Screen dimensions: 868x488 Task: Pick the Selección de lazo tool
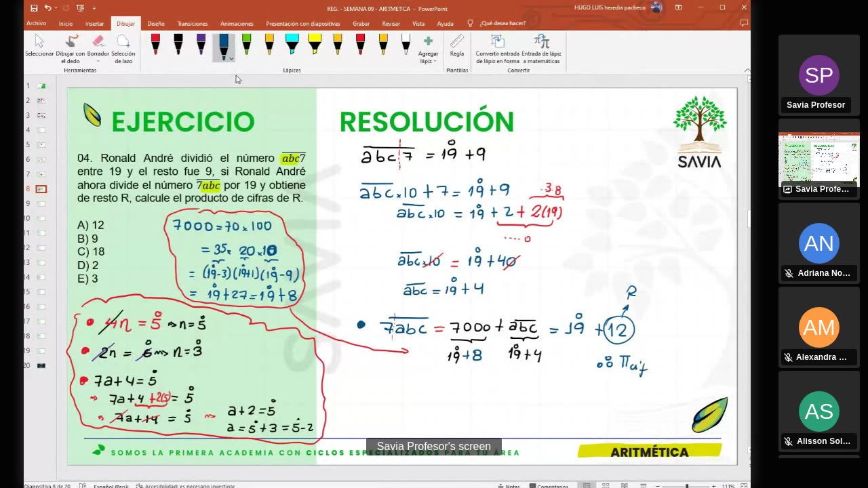click(x=123, y=48)
